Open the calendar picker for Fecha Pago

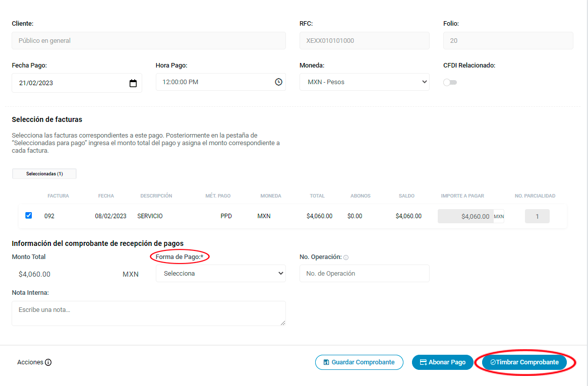133,83
